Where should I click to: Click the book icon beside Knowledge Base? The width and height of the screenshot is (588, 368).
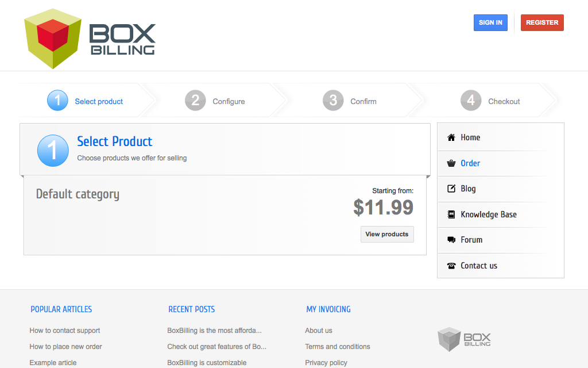pos(451,214)
